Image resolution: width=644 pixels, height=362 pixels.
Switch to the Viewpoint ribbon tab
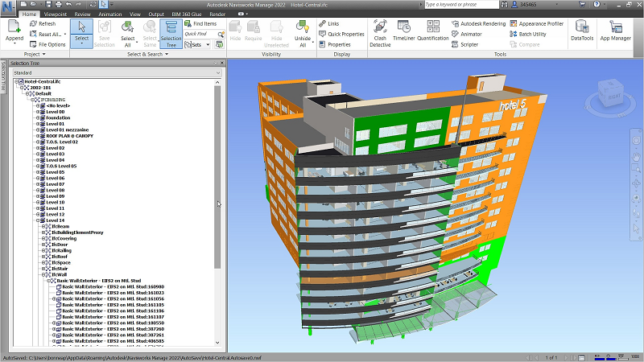tap(56, 14)
